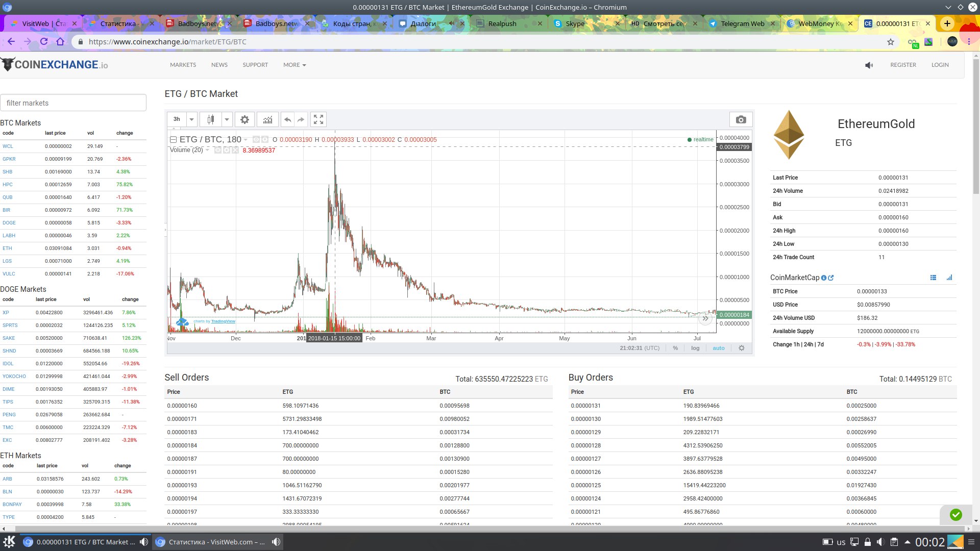The height and width of the screenshot is (551, 980).
Task: Mute site sounds with speaker icon in header
Action: click(869, 65)
